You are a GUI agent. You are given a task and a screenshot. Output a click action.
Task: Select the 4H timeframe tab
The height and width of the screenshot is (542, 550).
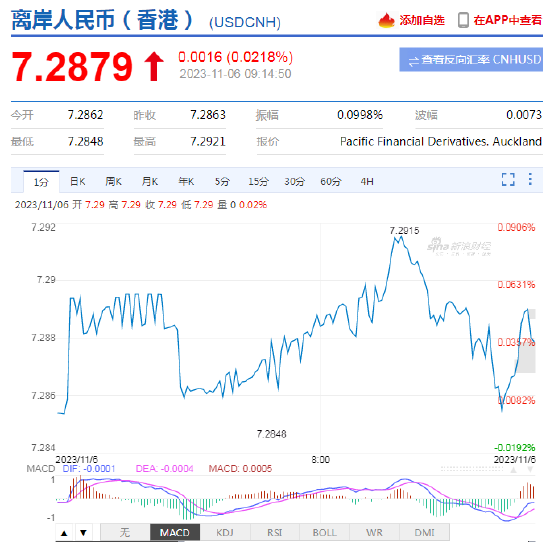tap(367, 181)
